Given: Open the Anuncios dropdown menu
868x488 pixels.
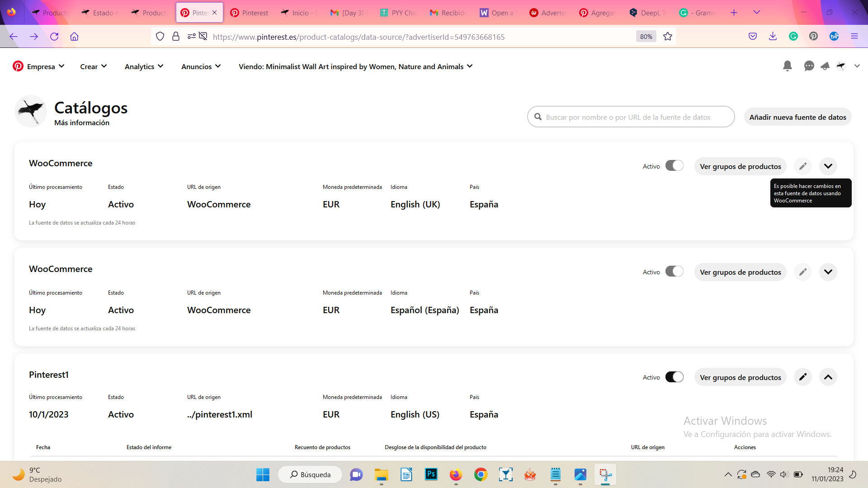Looking at the screenshot, I should pos(201,66).
